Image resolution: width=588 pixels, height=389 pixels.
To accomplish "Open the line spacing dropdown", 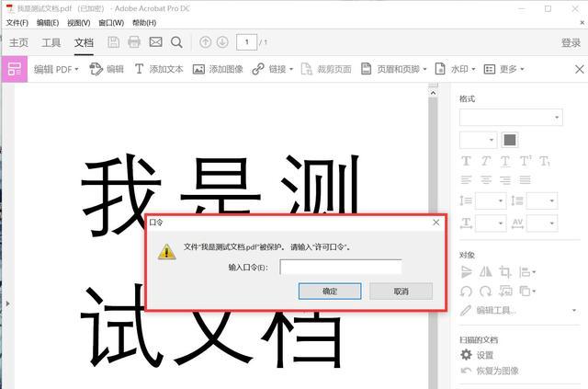I will 491,200.
